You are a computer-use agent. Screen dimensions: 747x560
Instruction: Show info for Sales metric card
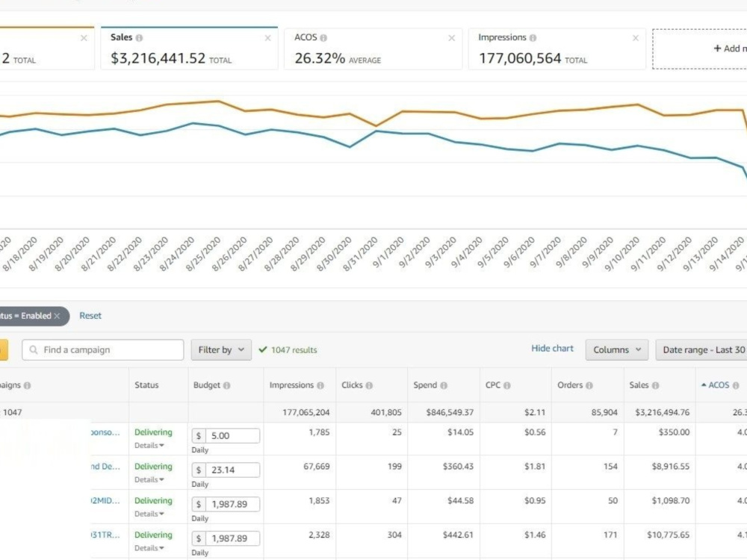(x=139, y=37)
